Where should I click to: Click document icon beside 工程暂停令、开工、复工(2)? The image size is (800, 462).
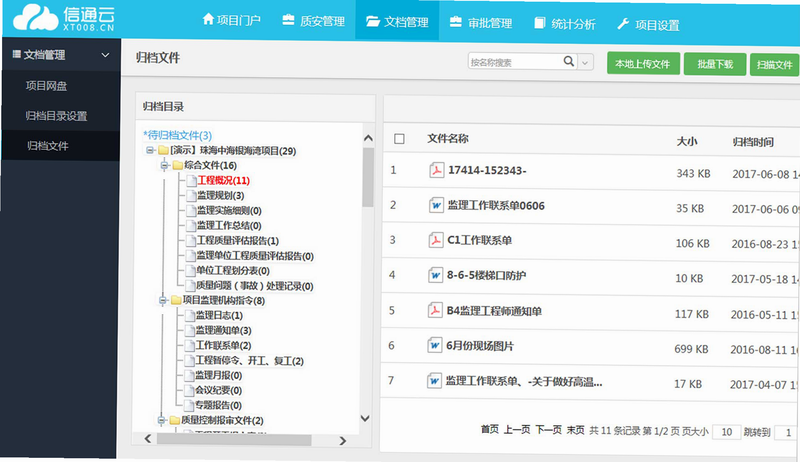pos(190,361)
